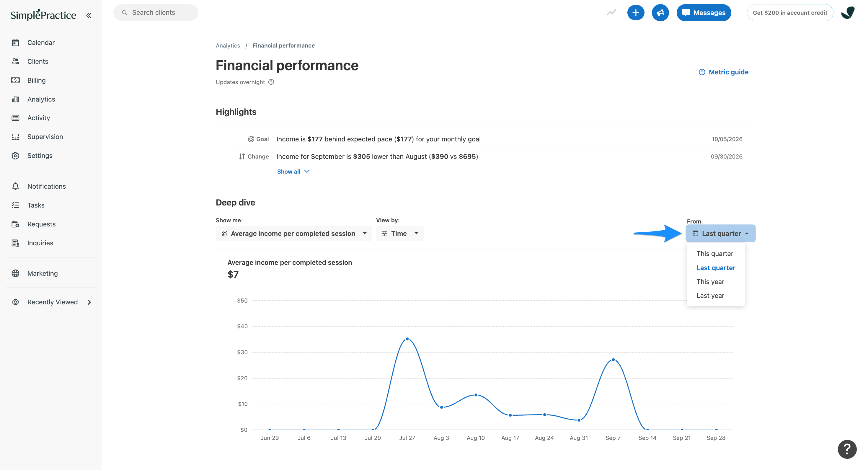
Task: Click Analytics breadcrumb link
Action: click(x=228, y=45)
